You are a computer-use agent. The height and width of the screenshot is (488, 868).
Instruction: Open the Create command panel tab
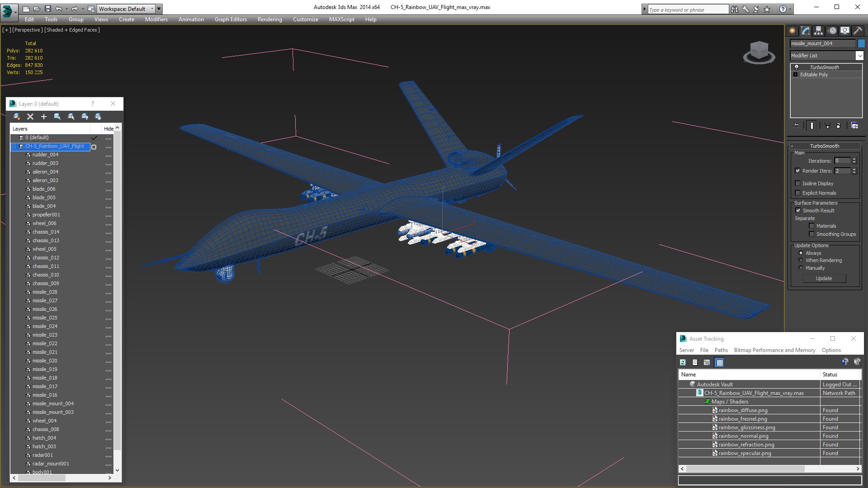pos(792,31)
